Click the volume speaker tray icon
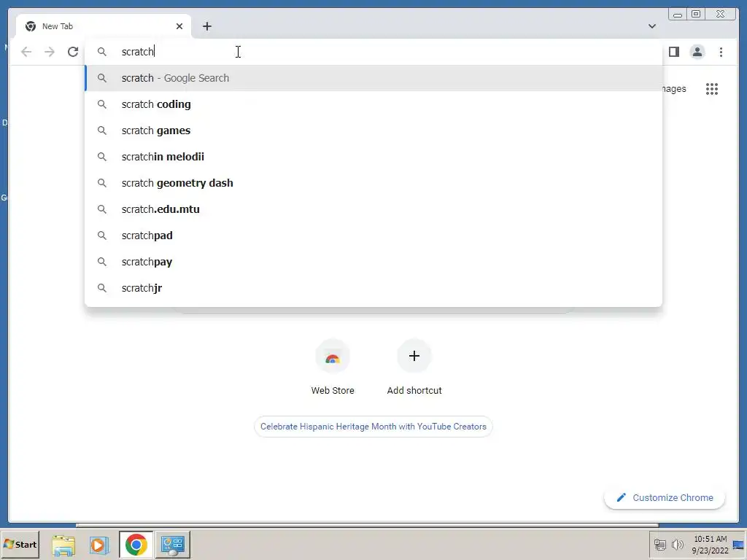747x560 pixels. click(x=677, y=545)
